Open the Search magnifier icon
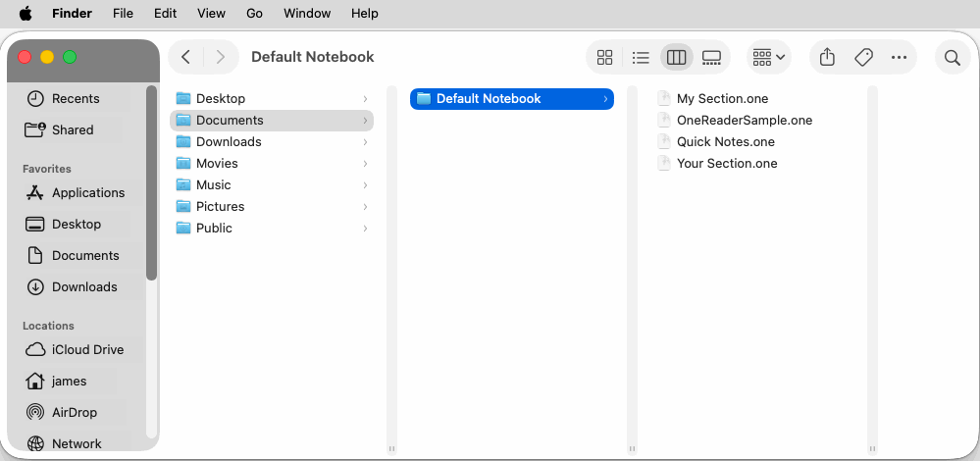Viewport: 980px width, 461px height. click(x=952, y=58)
